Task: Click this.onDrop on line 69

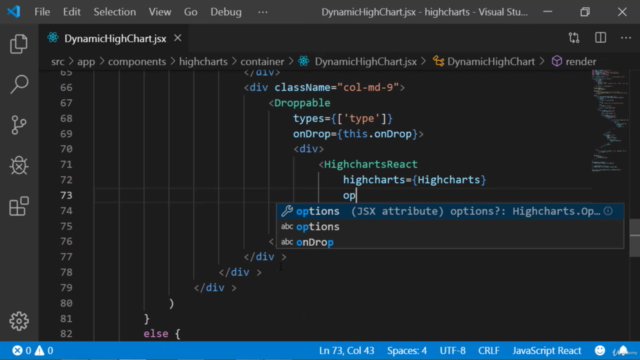Action: (377, 134)
